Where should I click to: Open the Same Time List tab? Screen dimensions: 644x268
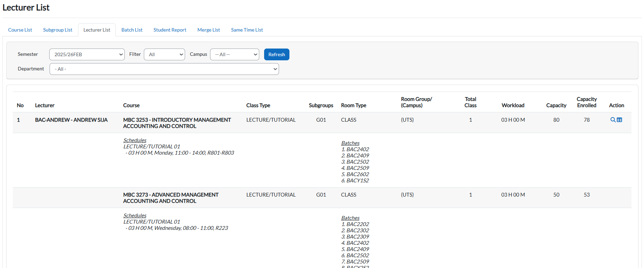pyautogui.click(x=247, y=30)
